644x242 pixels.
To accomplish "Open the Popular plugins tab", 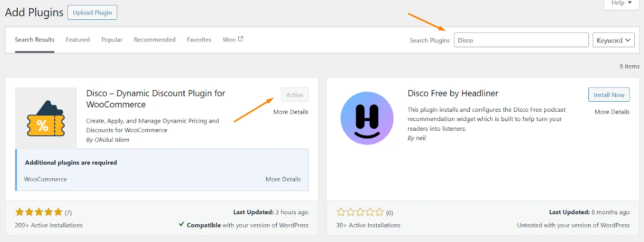I will [x=112, y=40].
